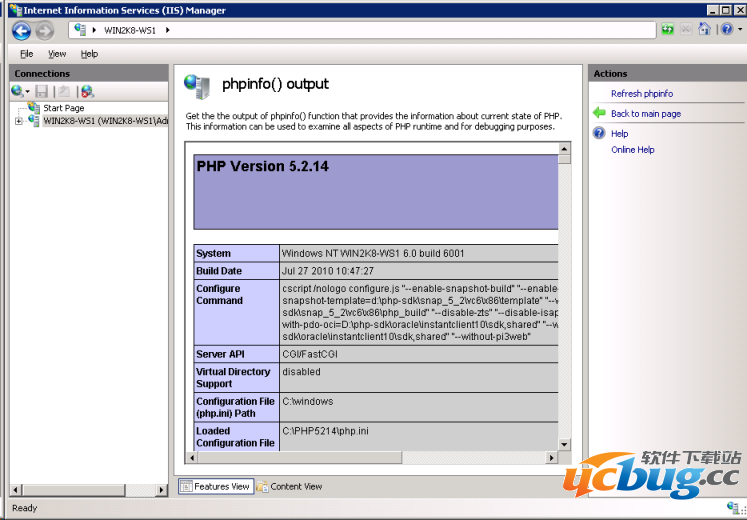Click the status bar server icon
This screenshot has height=520, width=747.
tap(735, 508)
